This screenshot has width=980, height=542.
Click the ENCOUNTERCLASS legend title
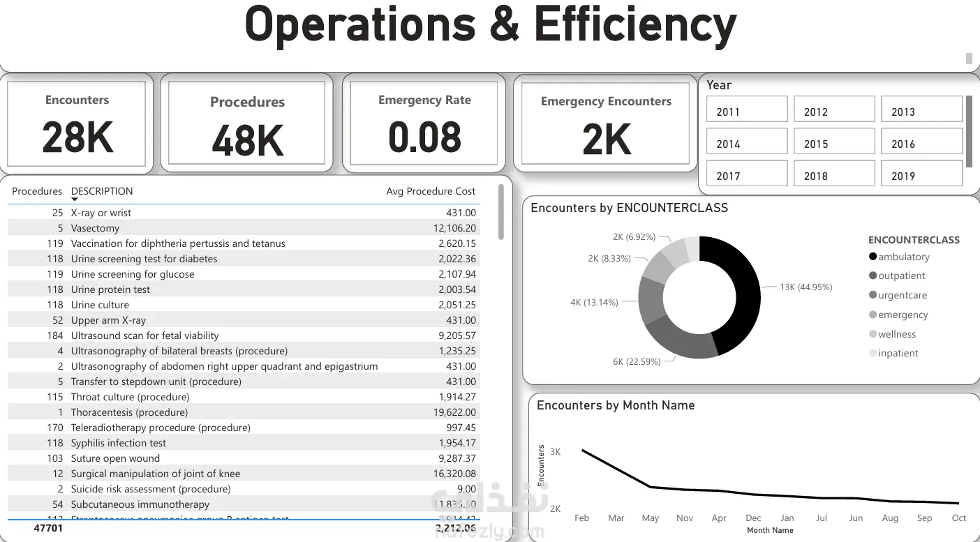point(914,240)
